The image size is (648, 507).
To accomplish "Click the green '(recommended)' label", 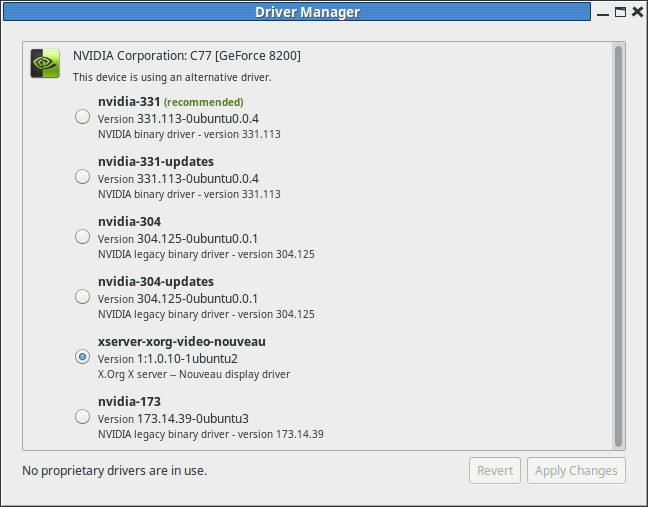I will tap(203, 102).
